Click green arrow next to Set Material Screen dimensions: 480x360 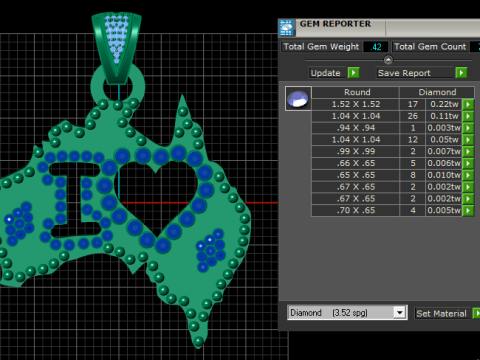(x=477, y=313)
